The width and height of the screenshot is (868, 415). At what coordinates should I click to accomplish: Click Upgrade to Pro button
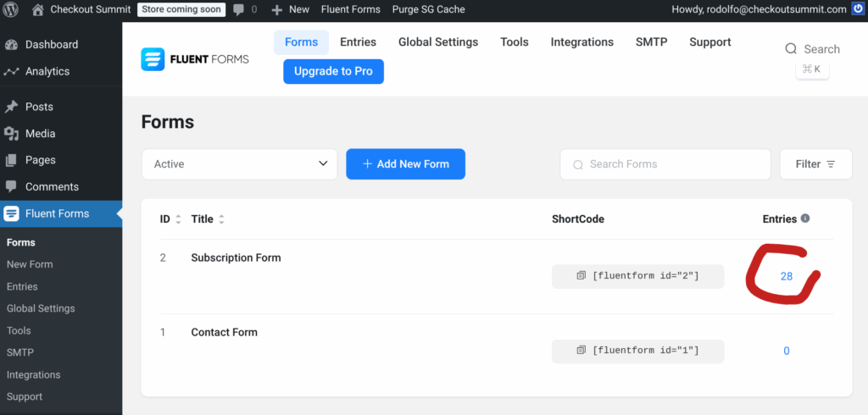click(x=333, y=71)
